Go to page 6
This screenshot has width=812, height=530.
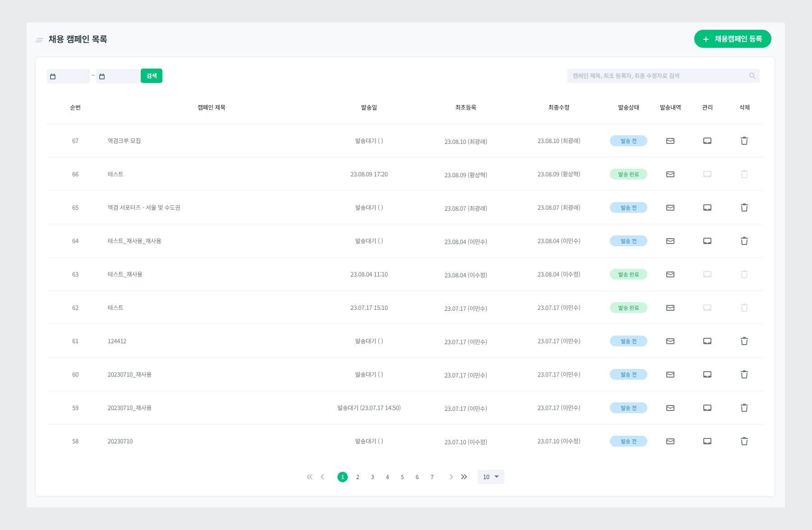417,477
